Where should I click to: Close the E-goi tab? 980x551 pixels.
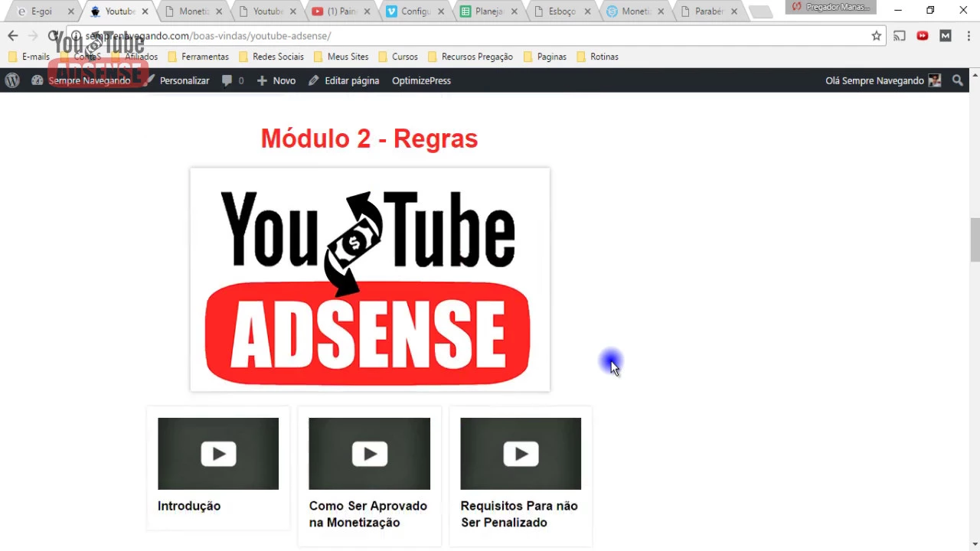pos(70,11)
